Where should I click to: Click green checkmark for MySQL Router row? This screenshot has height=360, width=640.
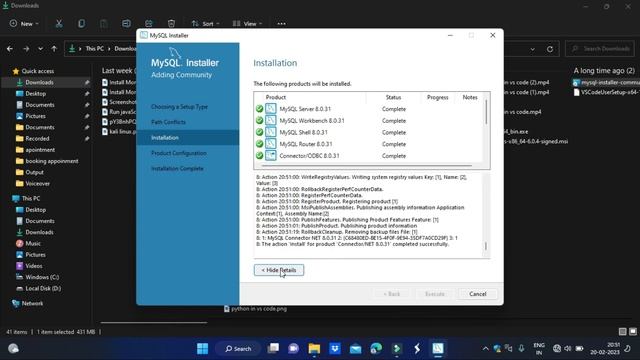click(x=259, y=144)
